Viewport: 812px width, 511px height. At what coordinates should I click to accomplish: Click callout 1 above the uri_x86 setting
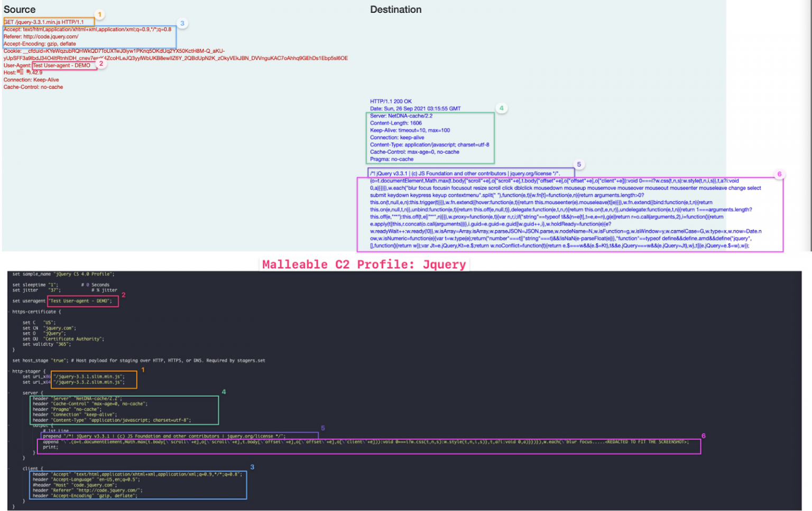143,371
